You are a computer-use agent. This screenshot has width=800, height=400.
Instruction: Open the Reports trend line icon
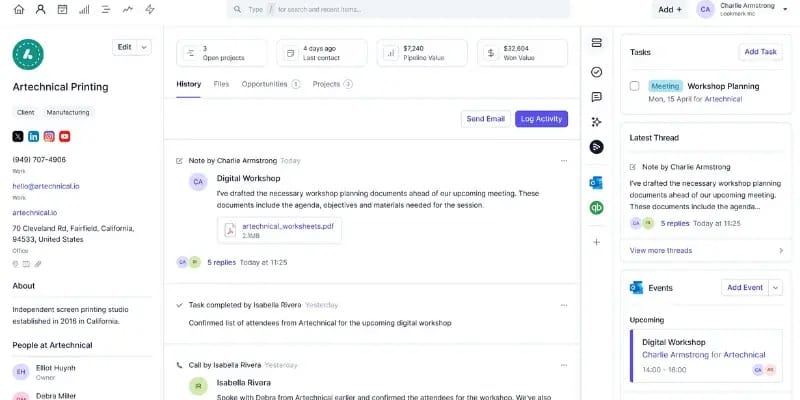coord(128,9)
